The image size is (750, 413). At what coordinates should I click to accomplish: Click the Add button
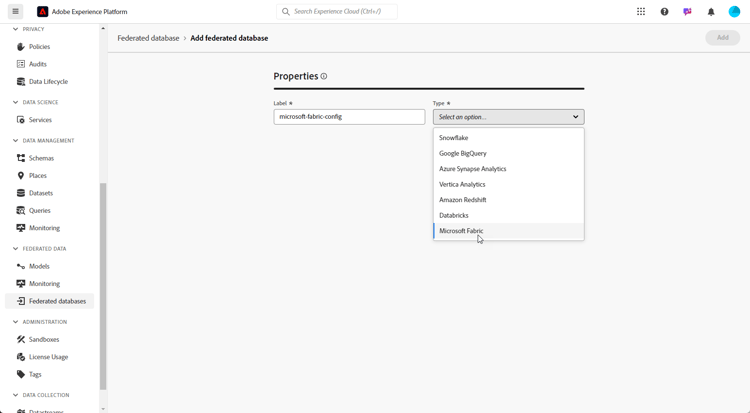pyautogui.click(x=722, y=38)
